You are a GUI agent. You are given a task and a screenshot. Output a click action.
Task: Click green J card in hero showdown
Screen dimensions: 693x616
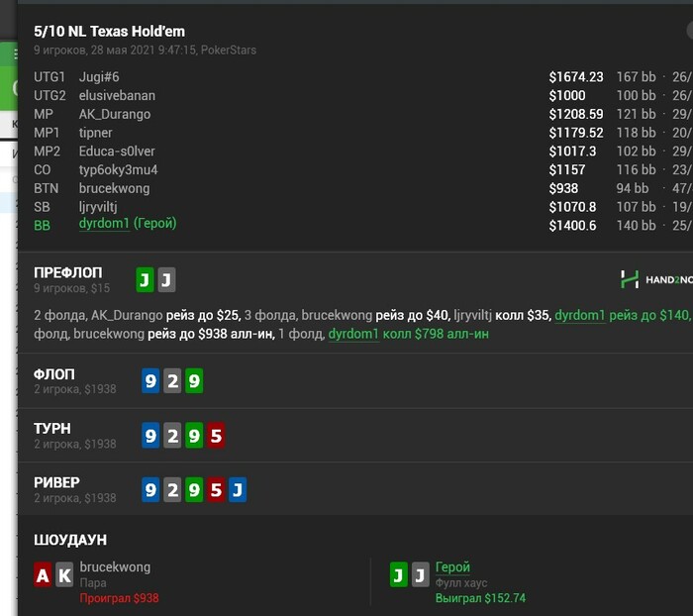pos(399,574)
